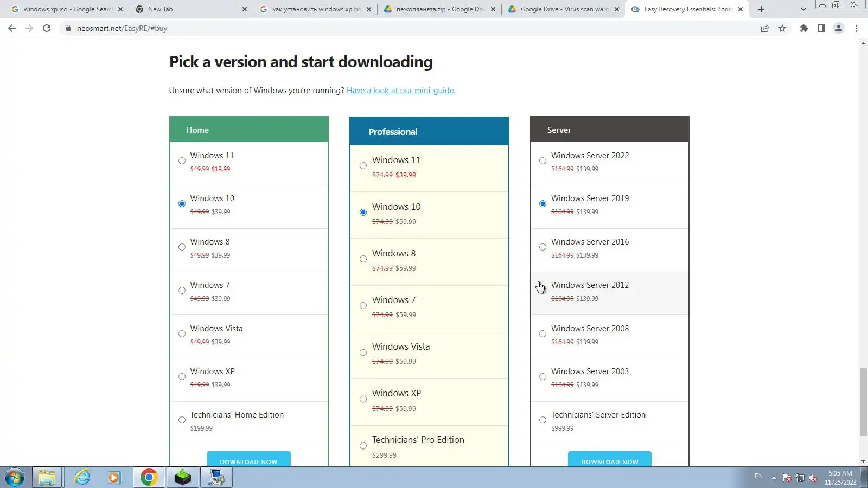Open the Chrome profile avatar
Screen dimensions: 868x488
(839, 28)
